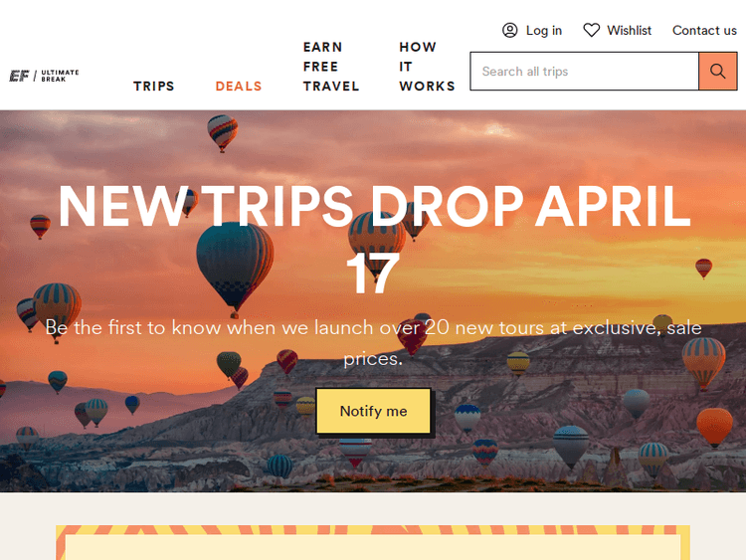Open the Trips navigation menu
Viewport: 746px width, 560px height.
click(153, 87)
